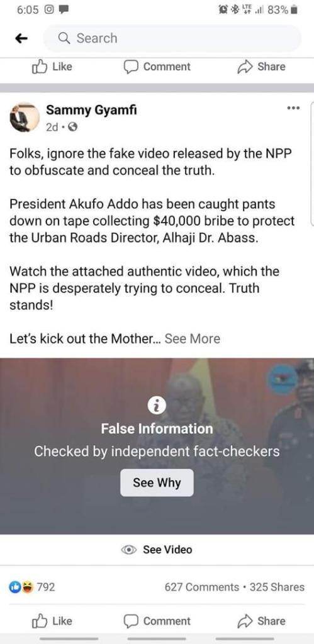Tap the back arrow icon

(x=21, y=38)
